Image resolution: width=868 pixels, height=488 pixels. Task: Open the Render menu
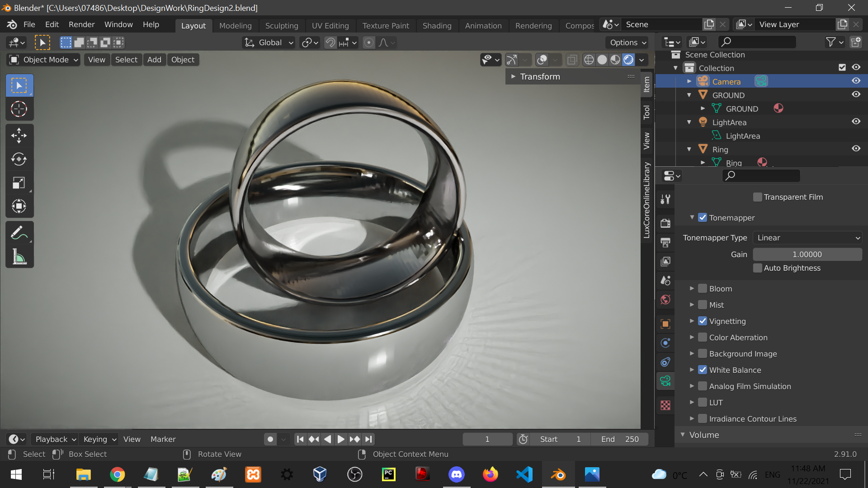pos(81,24)
